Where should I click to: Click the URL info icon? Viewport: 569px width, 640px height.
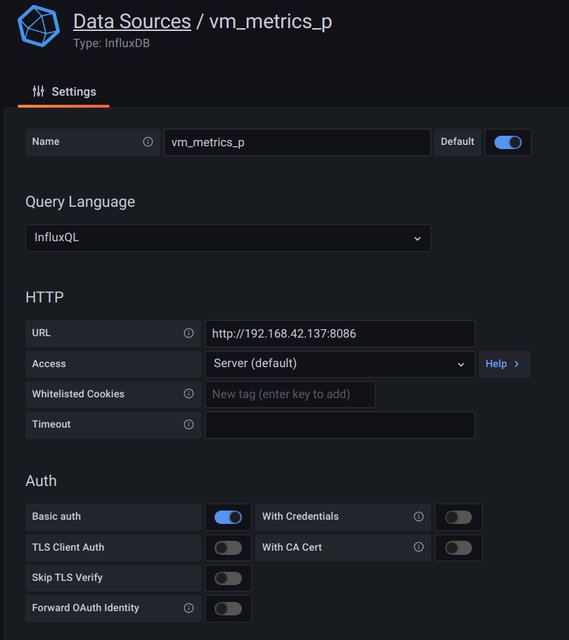[x=189, y=333]
